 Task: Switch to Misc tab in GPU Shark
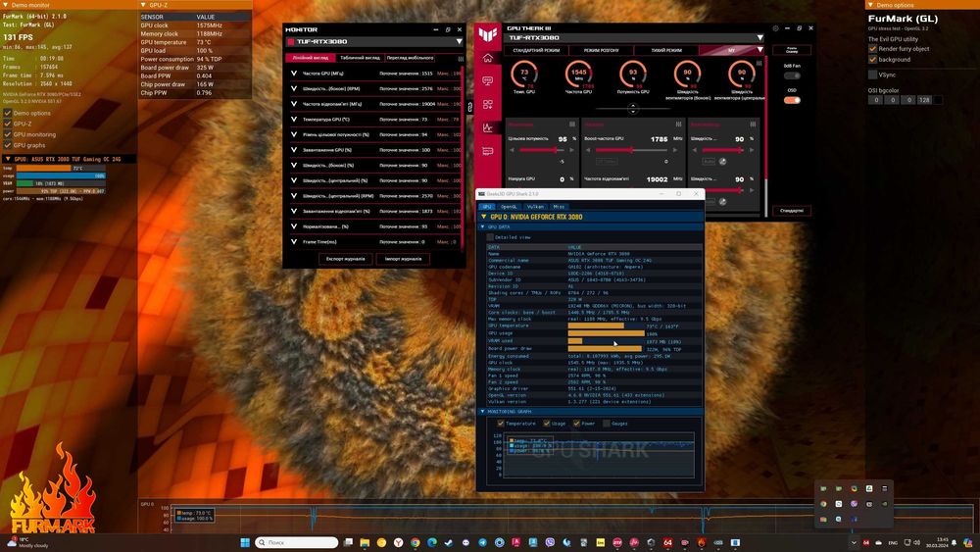coord(559,206)
